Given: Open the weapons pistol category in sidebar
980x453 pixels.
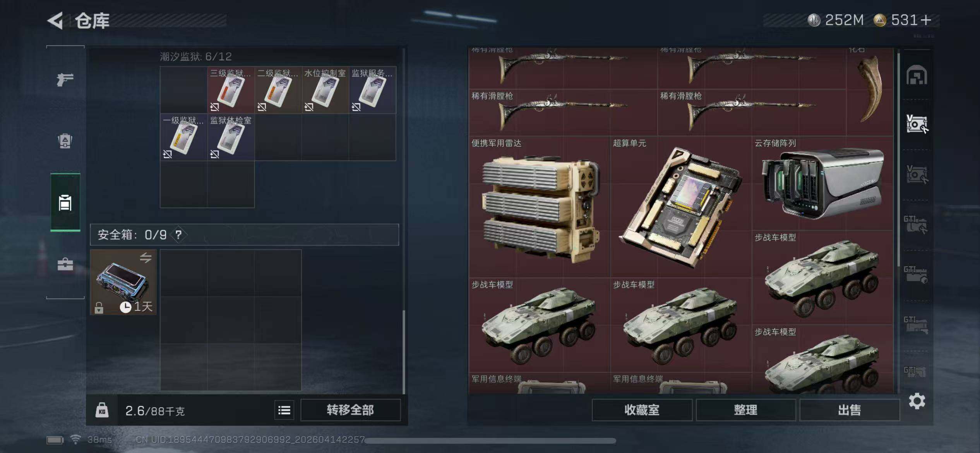Looking at the screenshot, I should click(65, 80).
